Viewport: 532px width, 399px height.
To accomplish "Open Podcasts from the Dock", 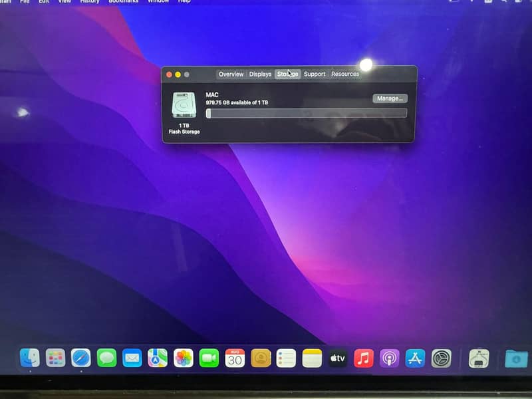I will (389, 358).
